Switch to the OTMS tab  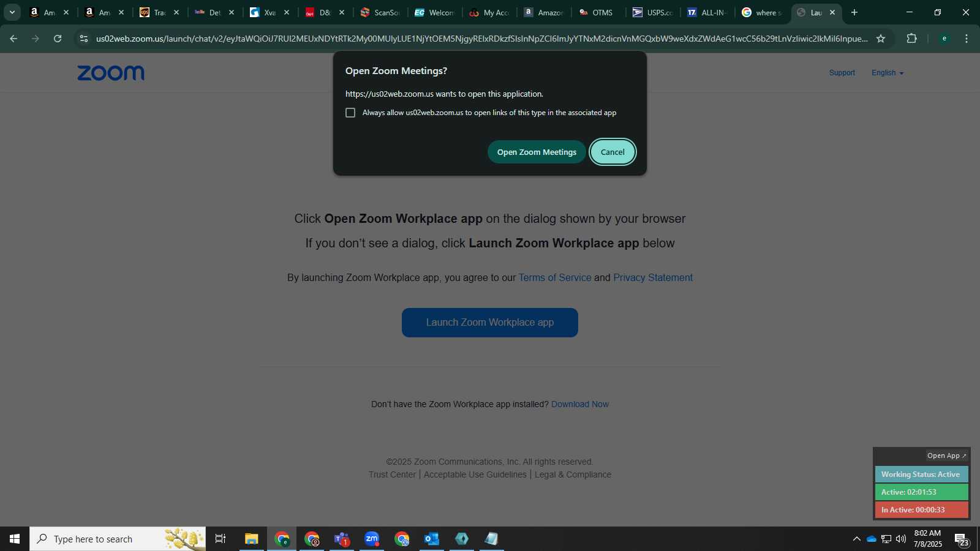click(x=597, y=12)
